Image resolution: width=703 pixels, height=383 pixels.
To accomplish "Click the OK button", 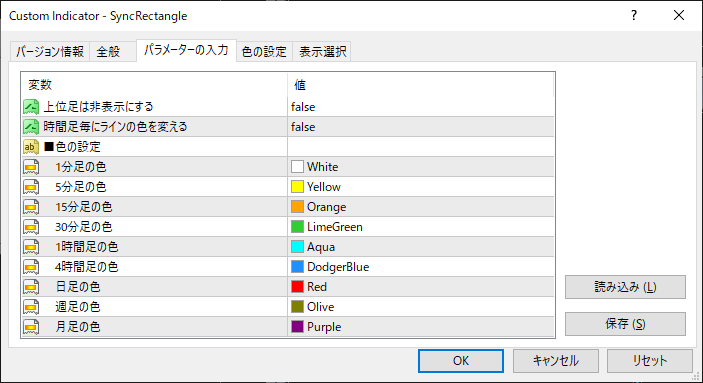I will tap(461, 361).
